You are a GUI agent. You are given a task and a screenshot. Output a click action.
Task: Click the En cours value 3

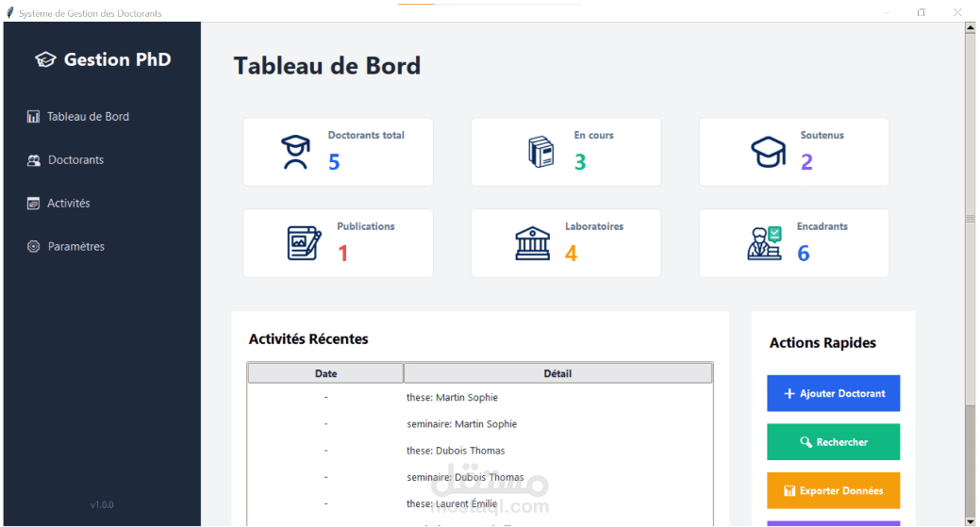click(x=580, y=162)
